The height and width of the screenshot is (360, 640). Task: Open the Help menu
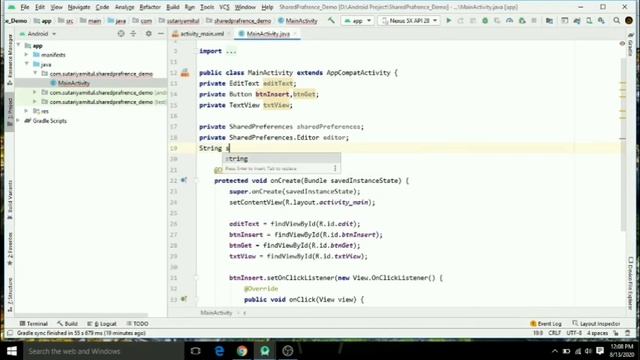click(x=267, y=7)
